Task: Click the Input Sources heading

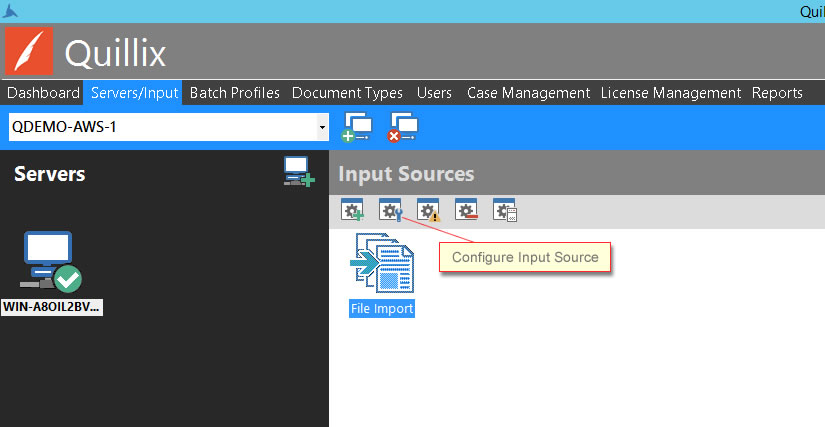Action: 406,174
